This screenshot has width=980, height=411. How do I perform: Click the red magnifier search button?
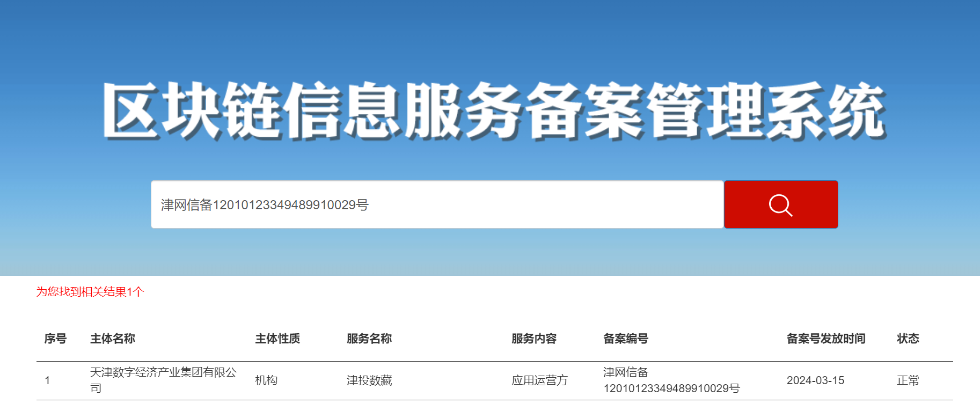click(780, 204)
